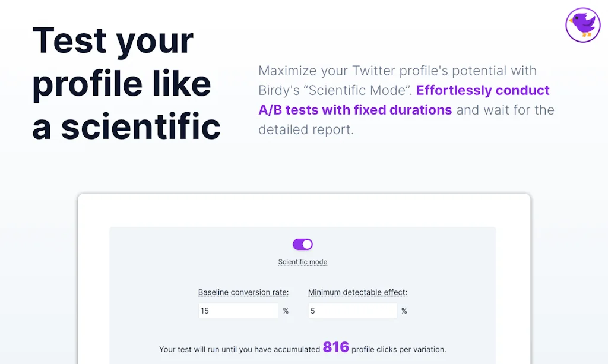Click the 'profile like' headline line
This screenshot has width=608, height=364.
[x=122, y=83]
